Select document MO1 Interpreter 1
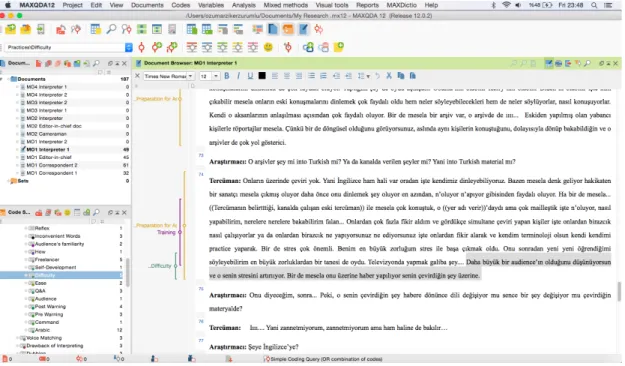 pos(48,150)
